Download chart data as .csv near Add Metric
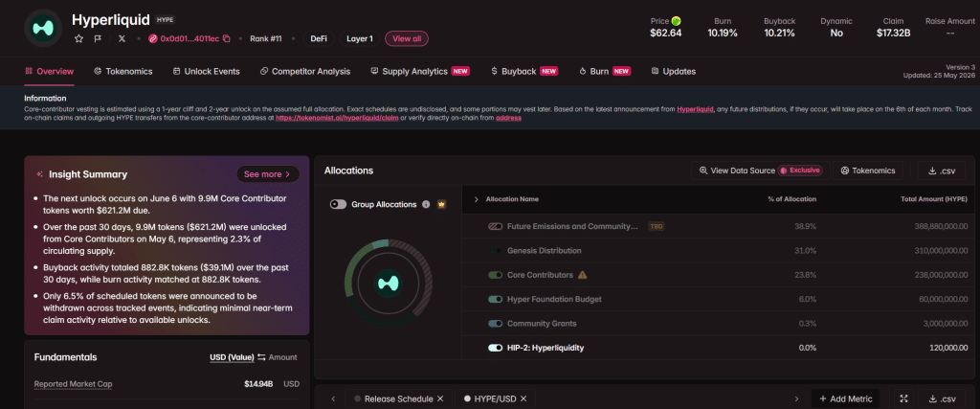This screenshot has height=409, width=980. coord(942,399)
